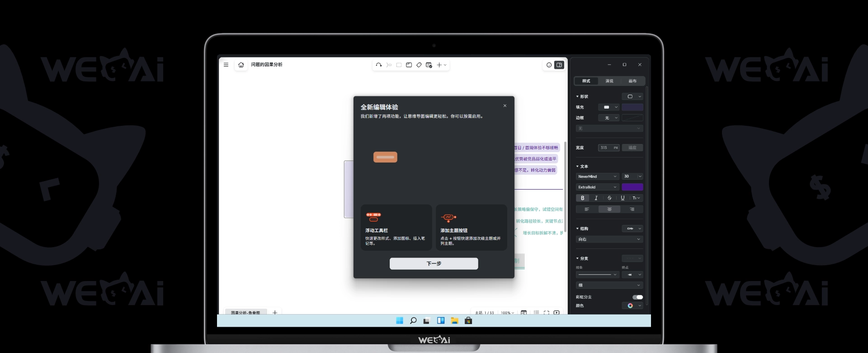Switch to the 演说 tab
Viewport: 868px width, 353px height.
point(609,81)
